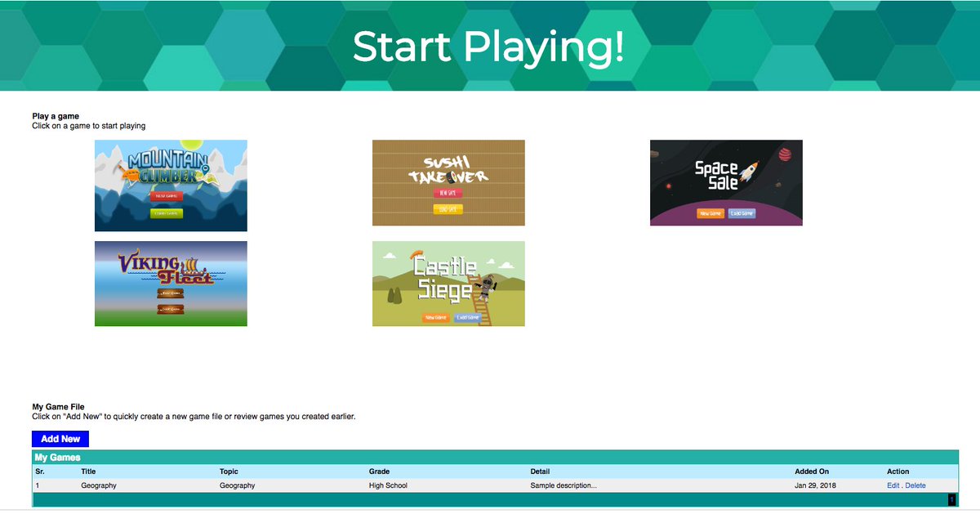The height and width of the screenshot is (514, 980).
Task: Click the Title column header
Action: click(x=88, y=471)
